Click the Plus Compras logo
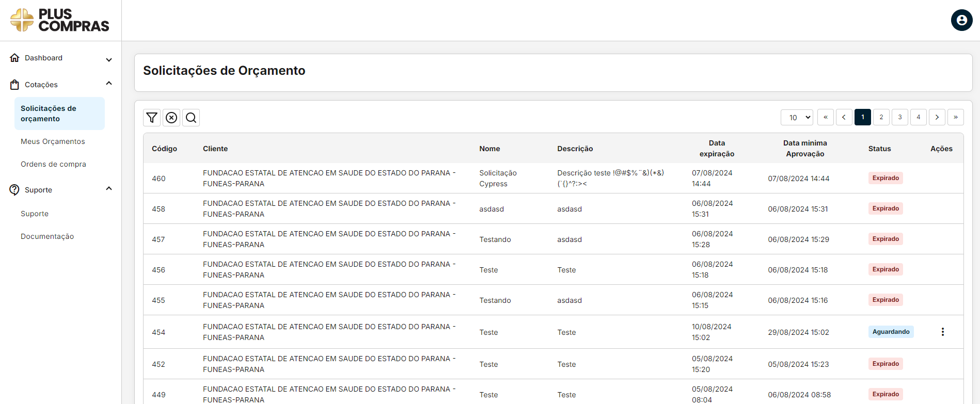The image size is (980, 404). [60, 20]
